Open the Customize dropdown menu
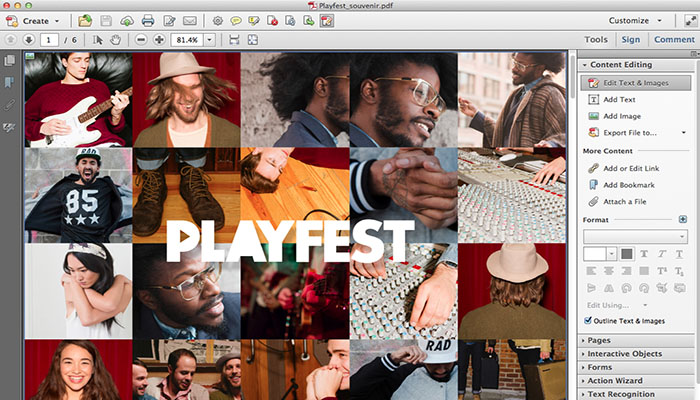The width and height of the screenshot is (700, 400). pyautogui.click(x=635, y=20)
